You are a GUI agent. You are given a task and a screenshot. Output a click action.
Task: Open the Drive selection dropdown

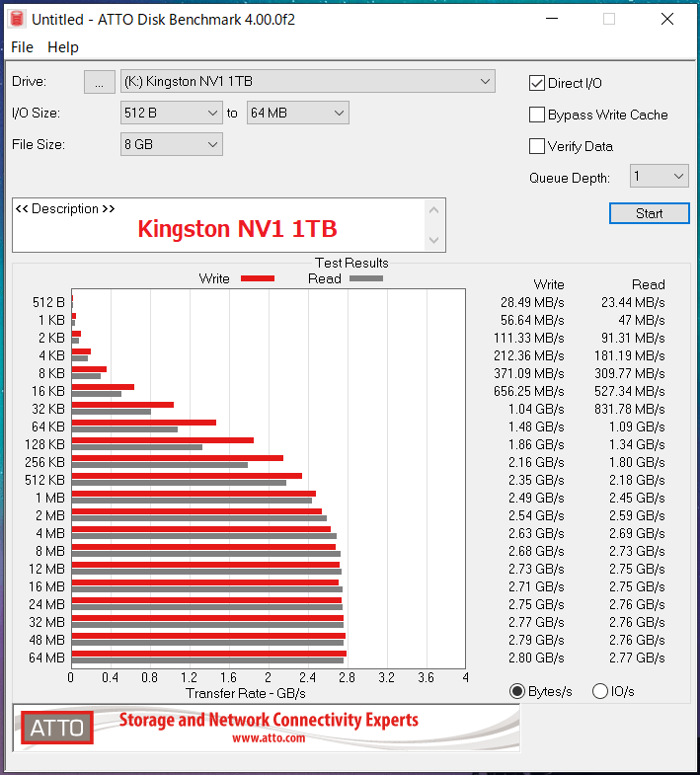pos(308,81)
